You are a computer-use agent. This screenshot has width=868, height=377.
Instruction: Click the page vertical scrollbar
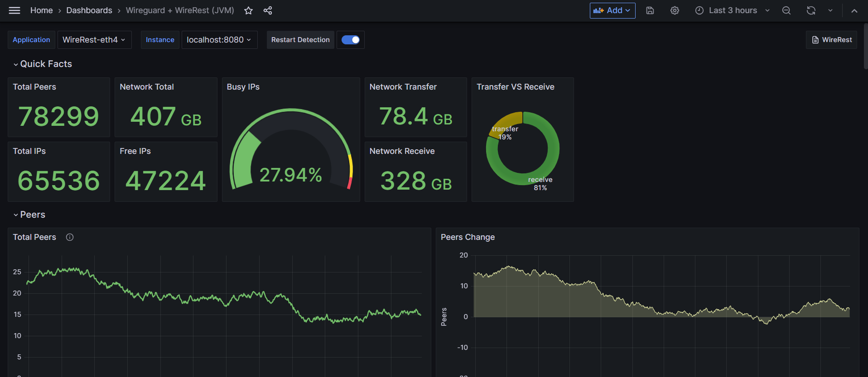[x=865, y=46]
